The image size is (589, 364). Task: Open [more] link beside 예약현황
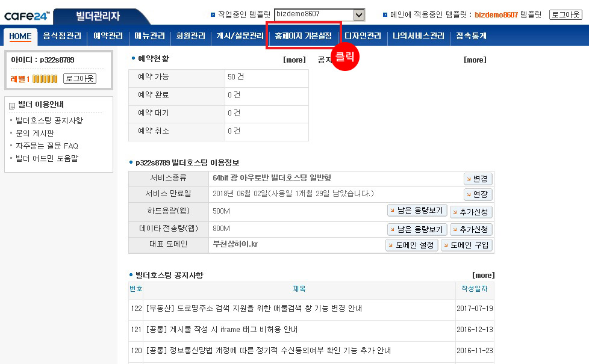pyautogui.click(x=294, y=60)
